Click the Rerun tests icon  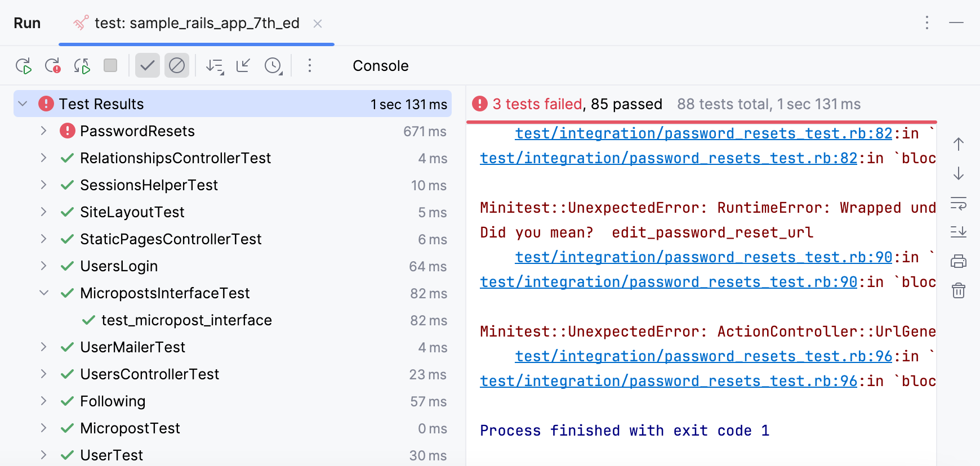[x=23, y=66]
